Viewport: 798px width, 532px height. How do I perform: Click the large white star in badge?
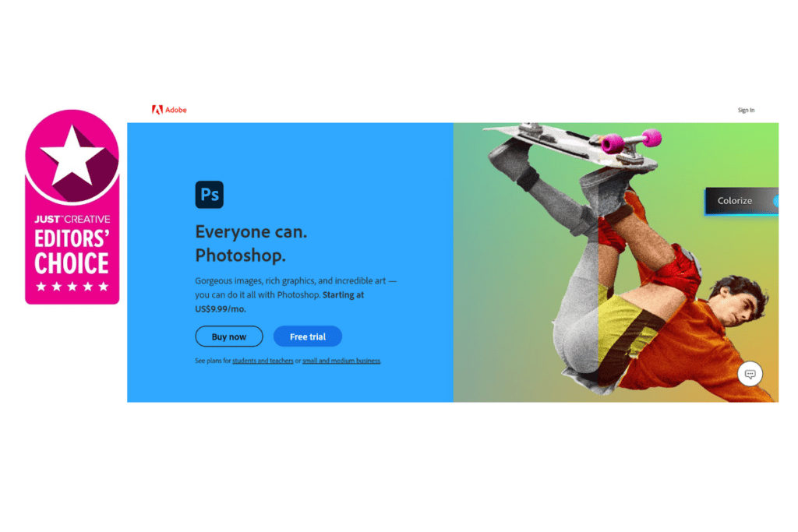click(72, 155)
